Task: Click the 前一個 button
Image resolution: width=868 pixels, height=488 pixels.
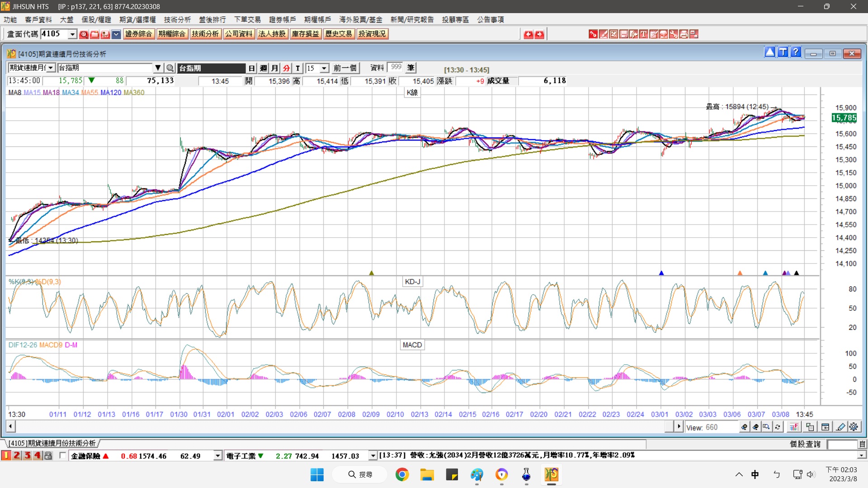Action: coord(345,68)
